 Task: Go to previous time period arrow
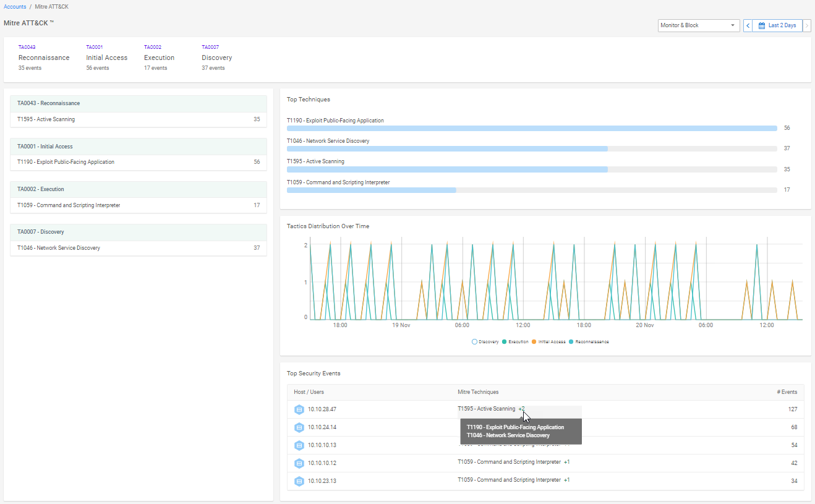click(748, 25)
